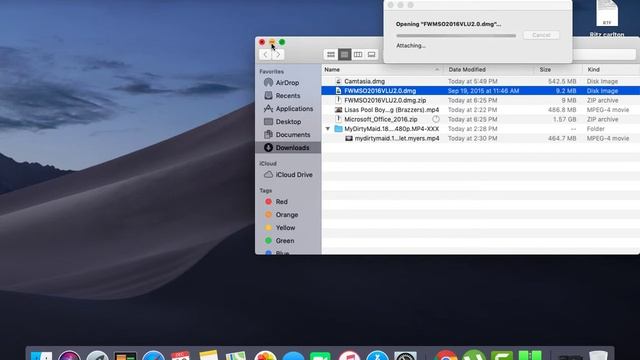Click Camtasia.dmg disk image icon
640x360 pixels.
click(338, 81)
